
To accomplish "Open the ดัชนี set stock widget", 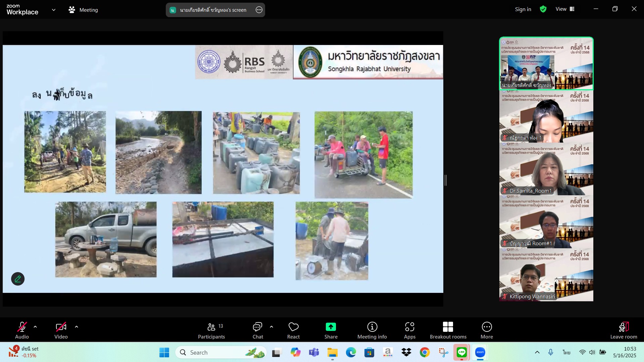I will (23, 352).
